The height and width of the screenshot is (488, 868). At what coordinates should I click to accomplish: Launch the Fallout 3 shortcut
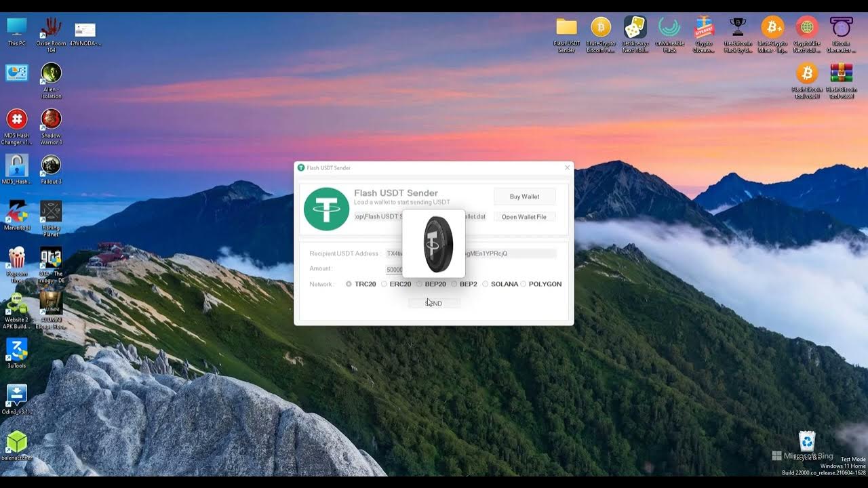(x=51, y=169)
